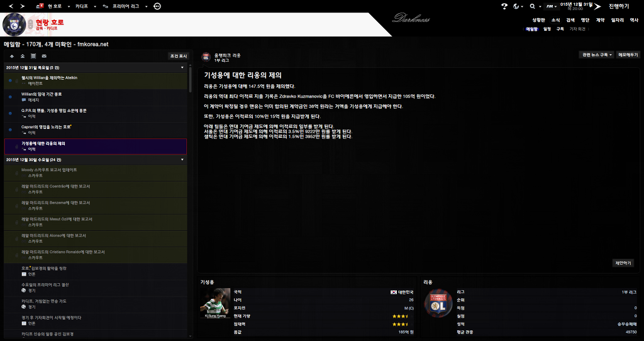The image size is (644, 341).
Task: Click the envelope icon in inbox toolbar
Action: click(x=44, y=56)
